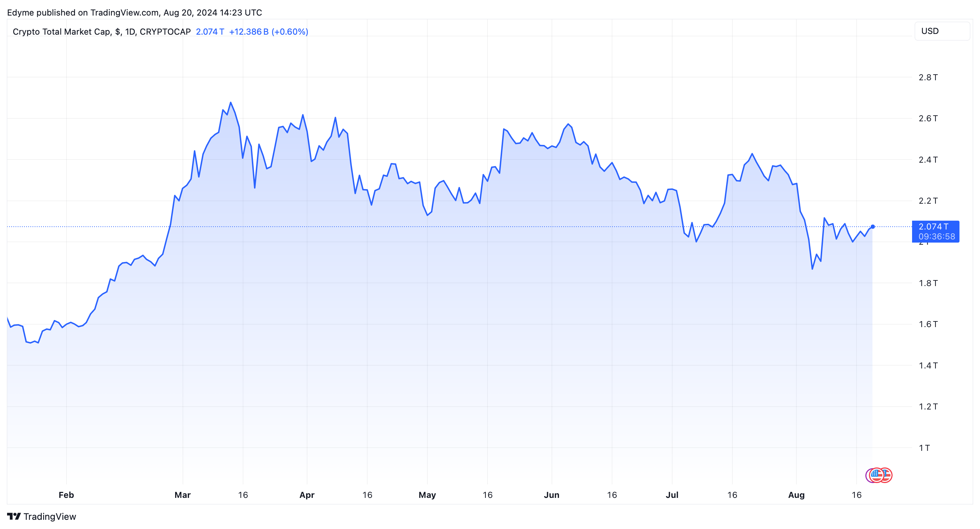Click the 1.4 T price axis label
Image resolution: width=980 pixels, height=529 pixels.
(x=928, y=366)
